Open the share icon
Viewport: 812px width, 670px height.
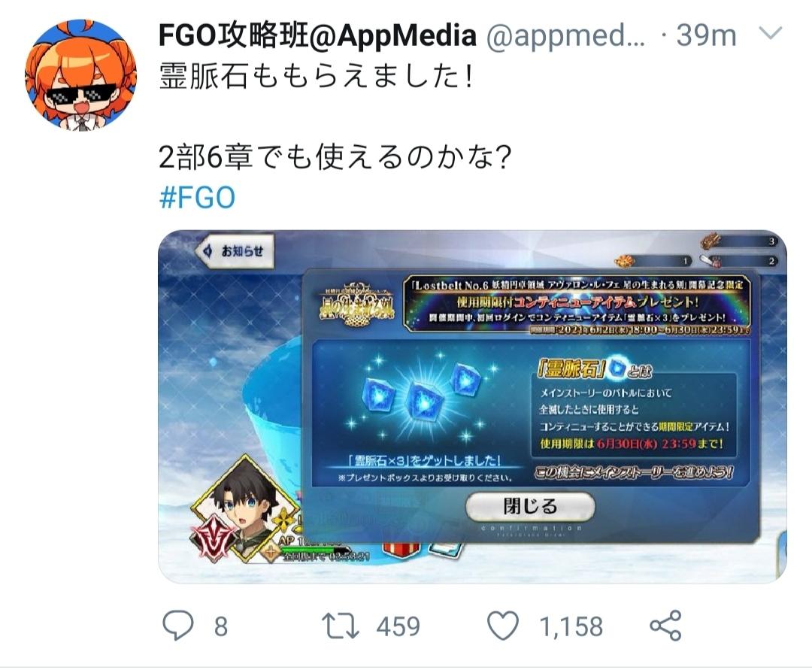pyautogui.click(x=665, y=626)
